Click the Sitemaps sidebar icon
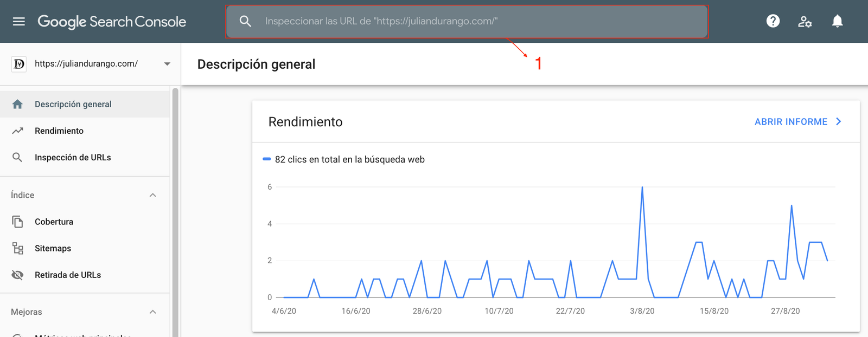The height and width of the screenshot is (337, 868). click(x=18, y=248)
